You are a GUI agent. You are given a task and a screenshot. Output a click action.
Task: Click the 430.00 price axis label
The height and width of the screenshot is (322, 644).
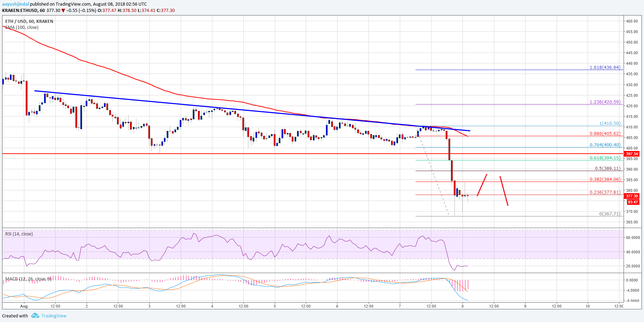(632, 85)
